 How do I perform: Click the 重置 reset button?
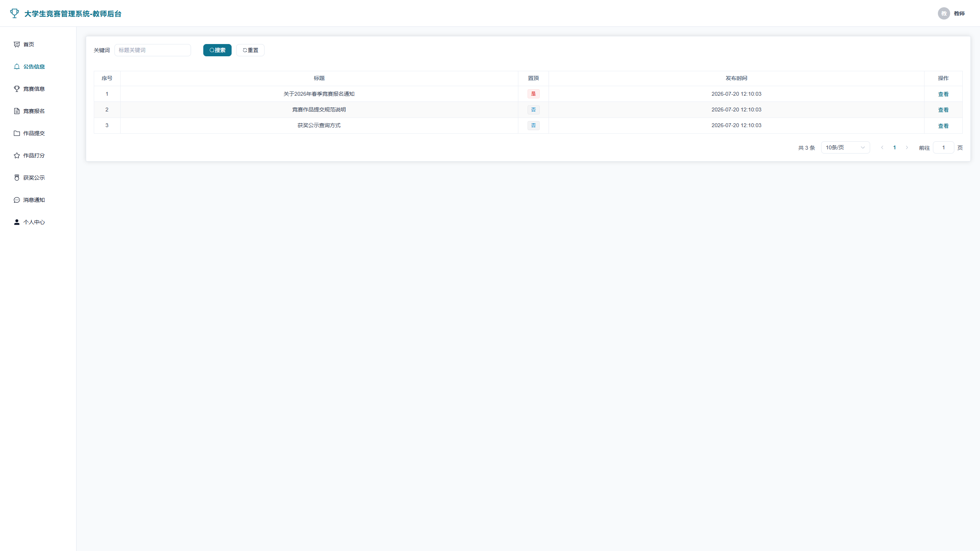click(x=250, y=50)
